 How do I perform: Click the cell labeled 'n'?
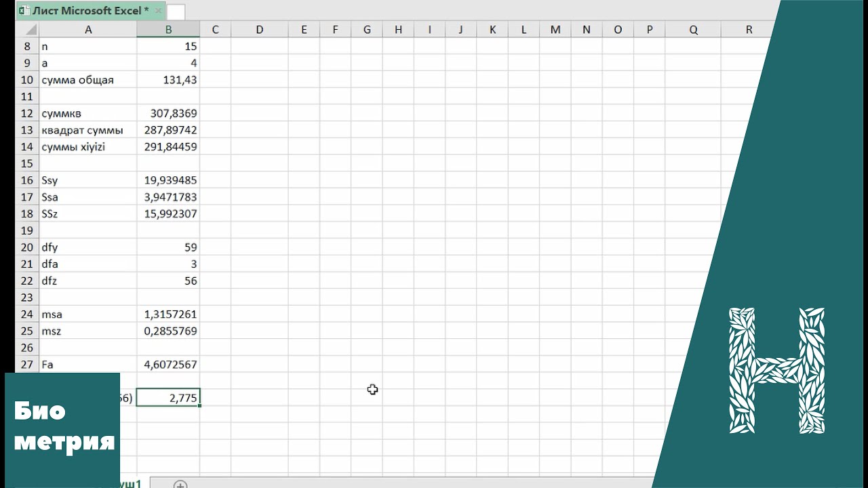coord(88,46)
